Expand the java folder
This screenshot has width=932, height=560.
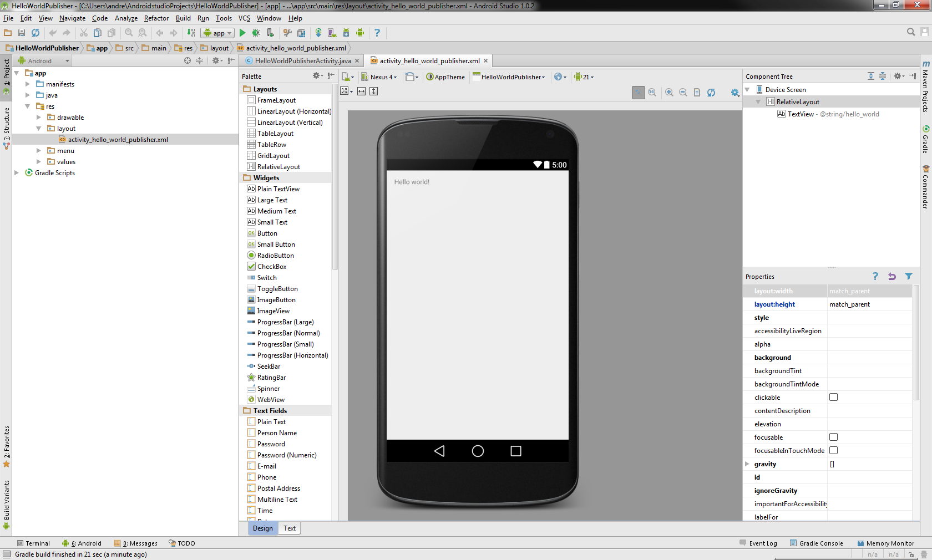[x=28, y=95]
